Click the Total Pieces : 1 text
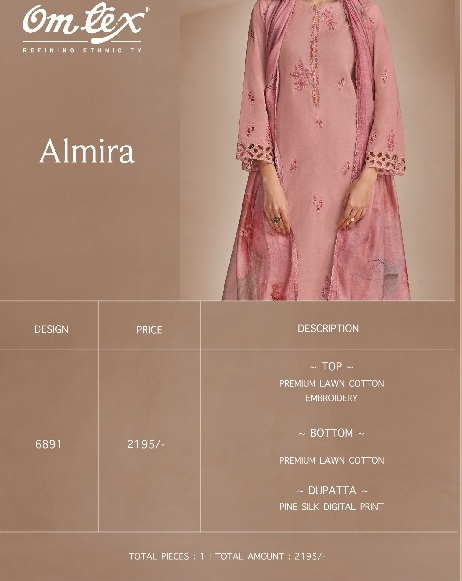462x581 pixels. 167,556
